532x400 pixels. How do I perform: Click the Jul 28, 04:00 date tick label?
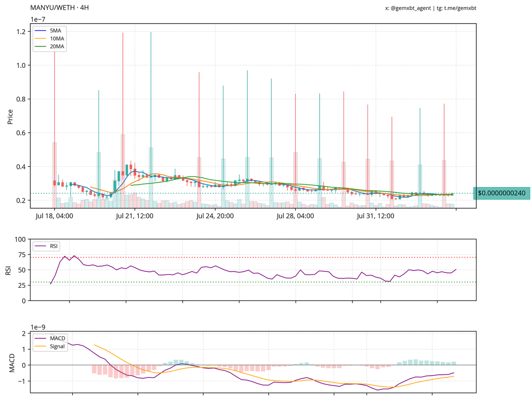click(x=295, y=216)
